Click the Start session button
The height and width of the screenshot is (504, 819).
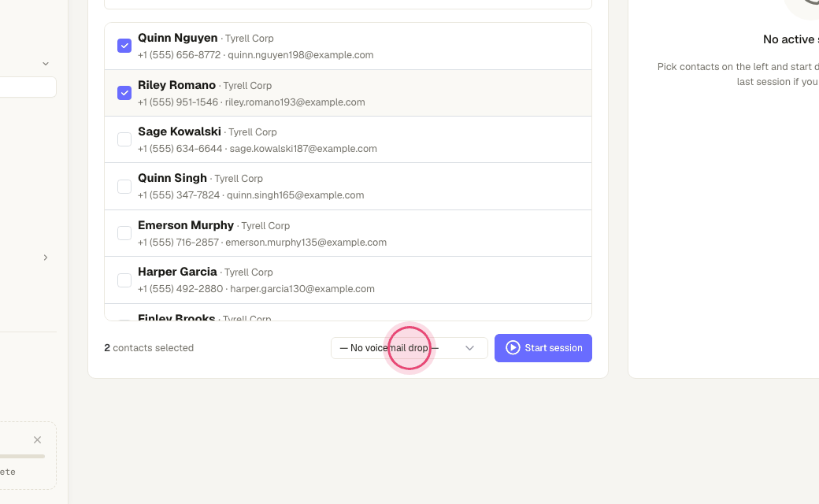coord(543,348)
